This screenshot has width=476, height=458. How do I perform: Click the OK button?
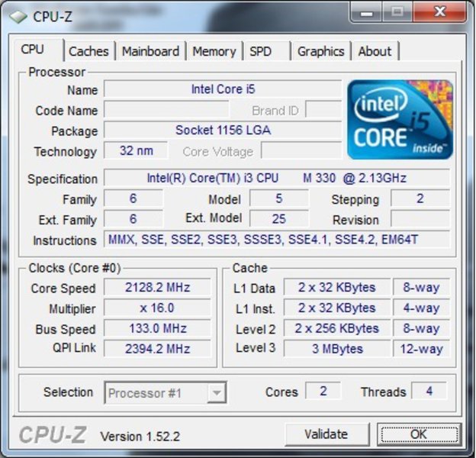coord(420,434)
